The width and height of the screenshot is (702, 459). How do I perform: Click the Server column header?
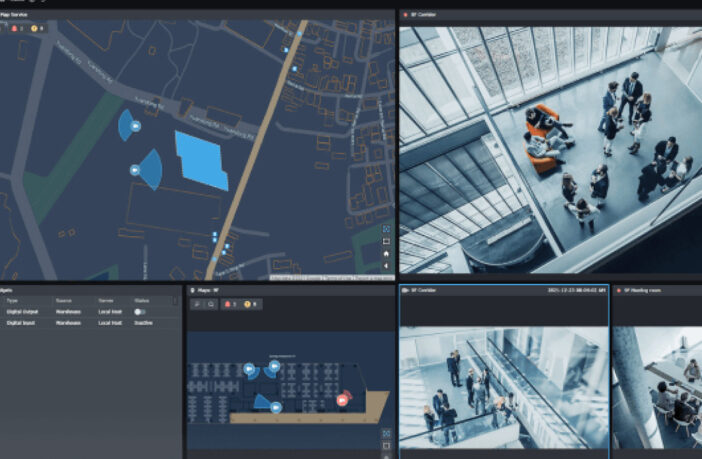(x=106, y=300)
